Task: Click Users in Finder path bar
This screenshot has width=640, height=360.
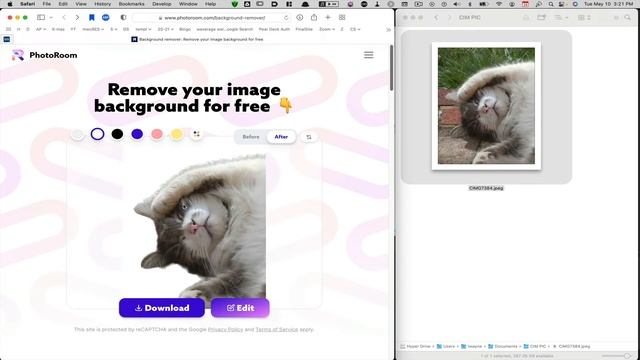Action: coord(446,346)
